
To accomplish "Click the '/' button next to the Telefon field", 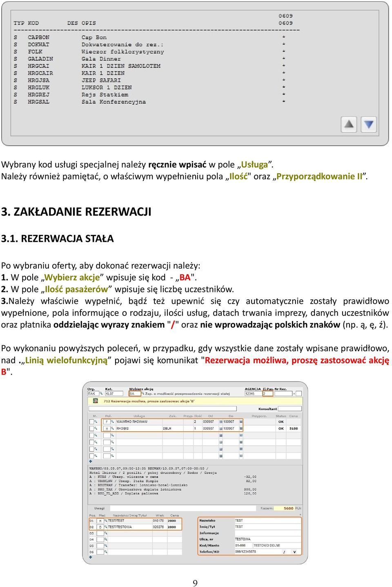I will click(284, 552).
